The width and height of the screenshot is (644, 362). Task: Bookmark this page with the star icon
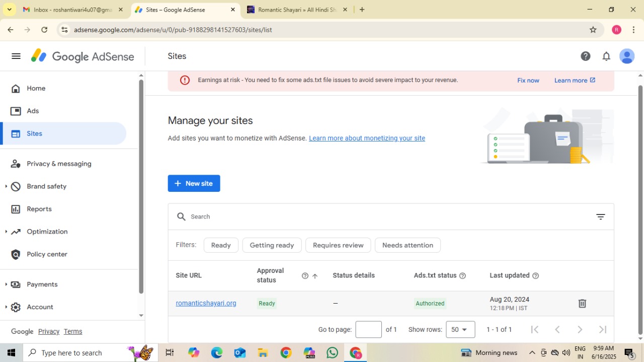click(x=593, y=30)
